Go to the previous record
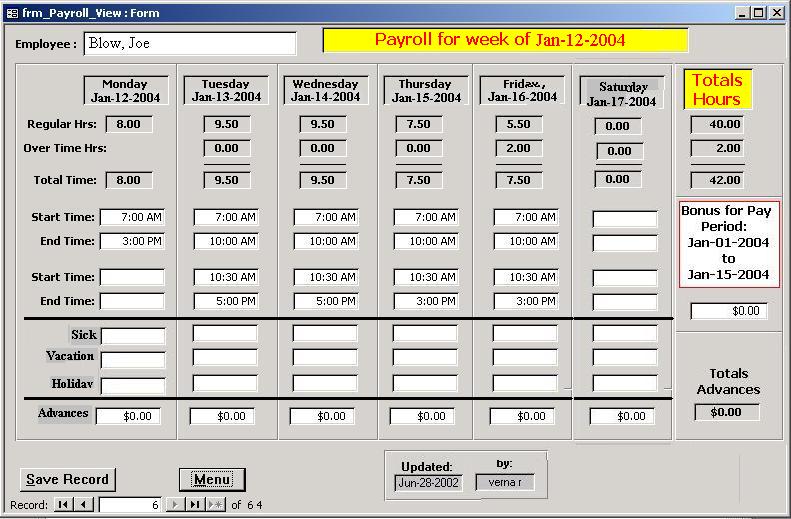791x519 pixels. (x=84, y=505)
